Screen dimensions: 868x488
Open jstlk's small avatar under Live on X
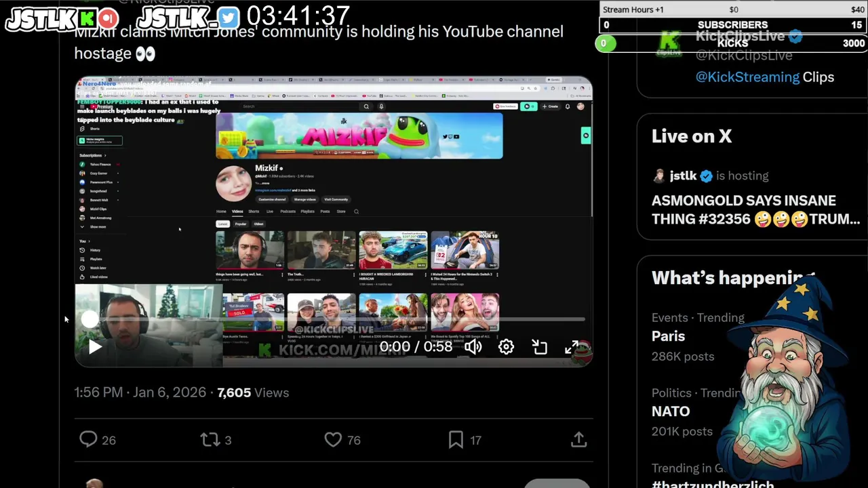658,176
